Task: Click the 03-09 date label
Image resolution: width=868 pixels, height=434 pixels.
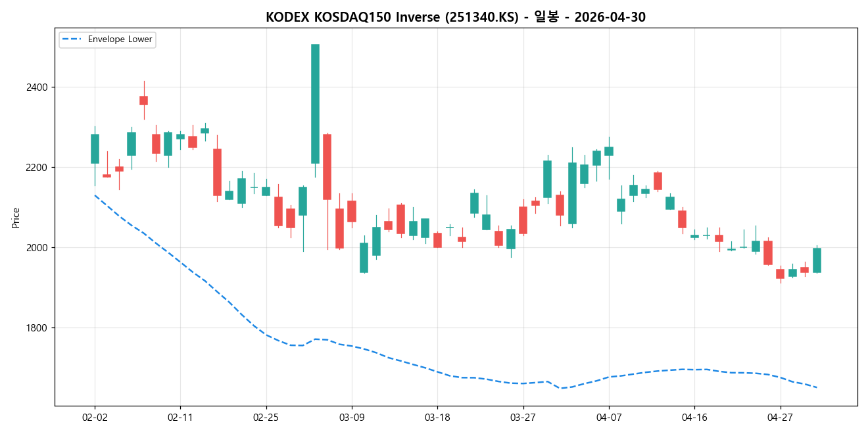Action: [352, 417]
